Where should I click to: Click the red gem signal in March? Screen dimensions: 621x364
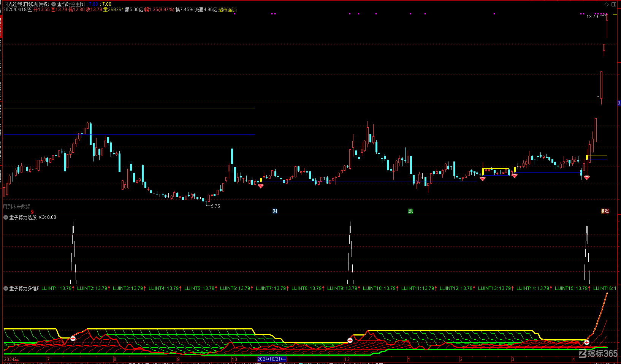point(514,176)
